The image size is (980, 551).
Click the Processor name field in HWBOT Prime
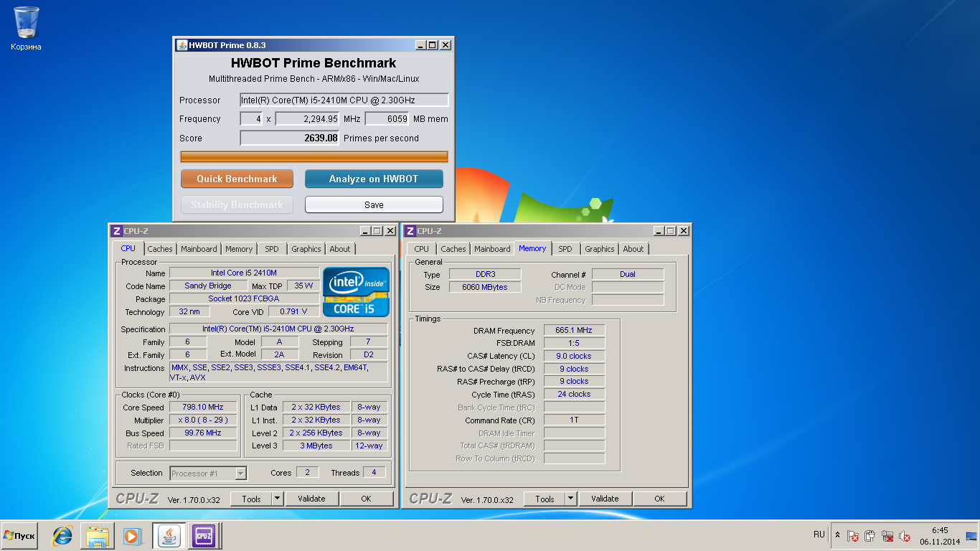point(344,100)
